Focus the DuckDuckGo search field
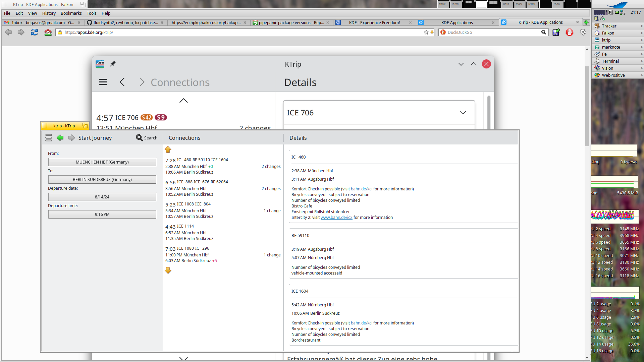The width and height of the screenshot is (644, 362). [493, 32]
